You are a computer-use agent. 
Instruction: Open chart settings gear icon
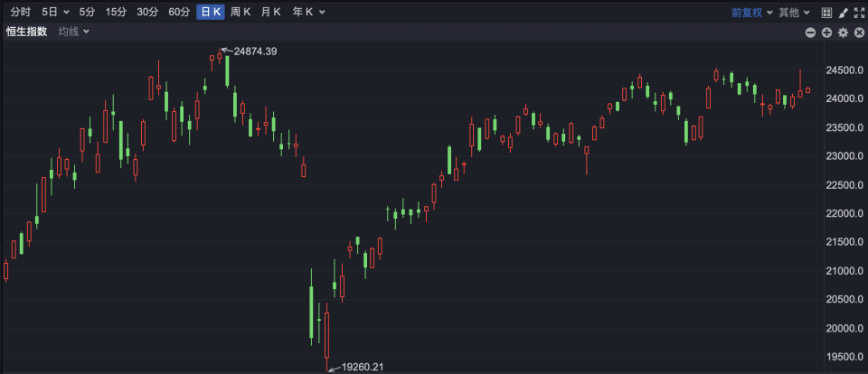843,33
